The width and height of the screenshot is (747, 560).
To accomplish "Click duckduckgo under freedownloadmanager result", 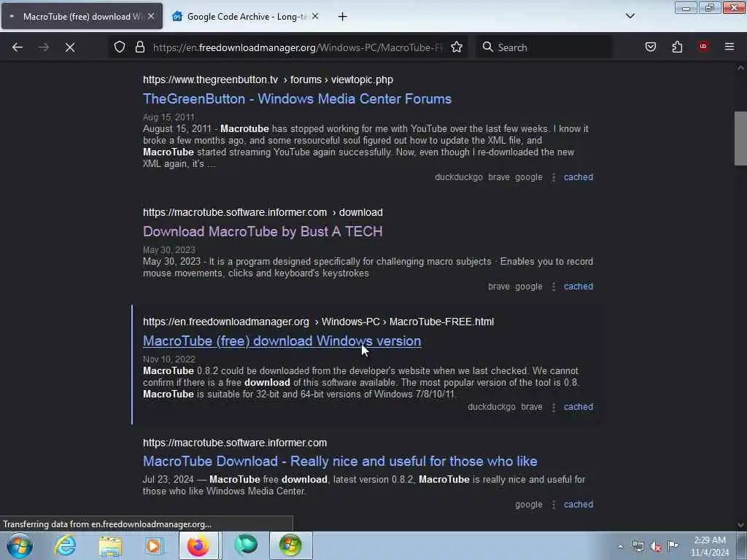I will pos(492,407).
